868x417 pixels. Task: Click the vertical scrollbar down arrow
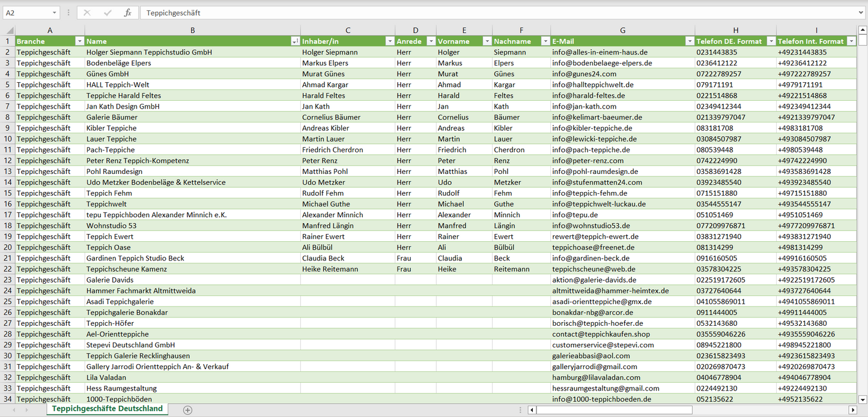863,399
